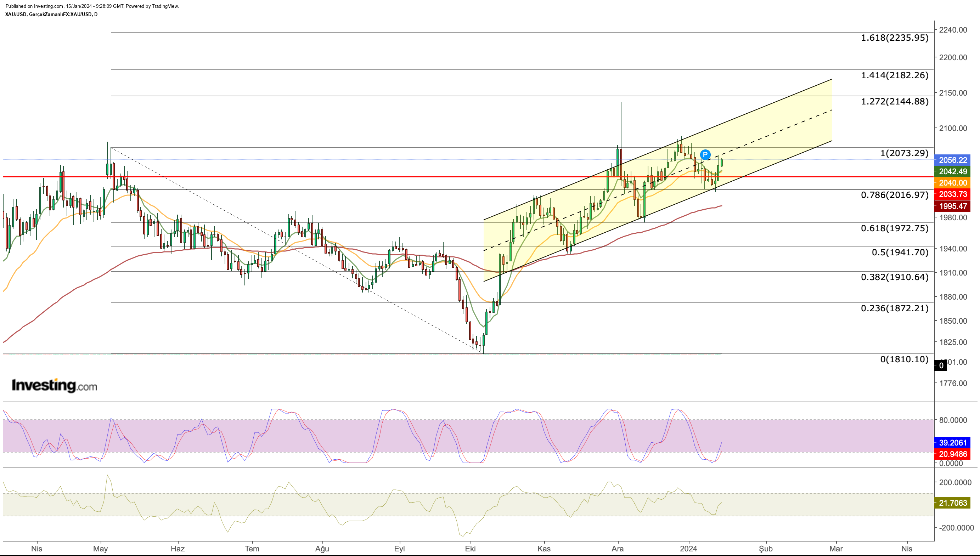This screenshot has height=556, width=980.
Task: Click the 80.0000 stochastic axis level
Action: (953, 420)
